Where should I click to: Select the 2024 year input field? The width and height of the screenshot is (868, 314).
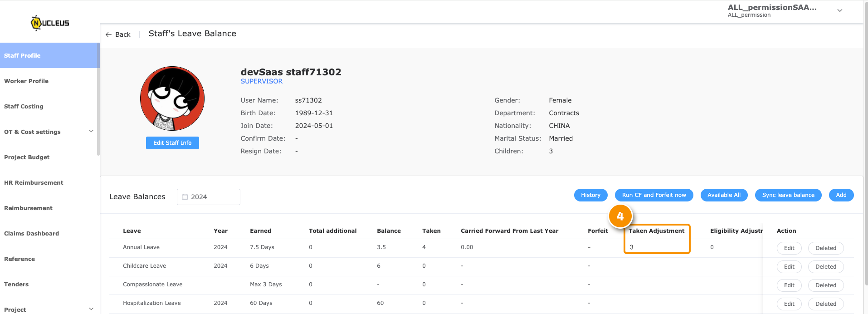tap(209, 197)
